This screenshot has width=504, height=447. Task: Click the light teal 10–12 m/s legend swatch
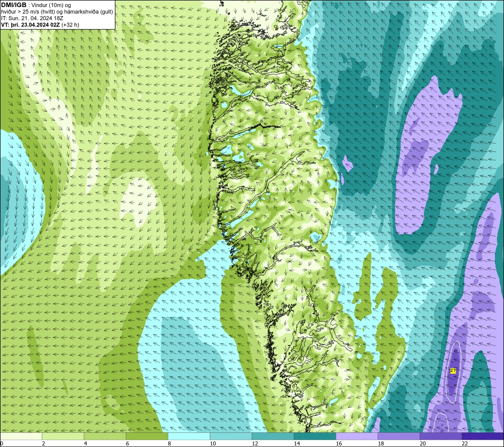tap(231, 436)
